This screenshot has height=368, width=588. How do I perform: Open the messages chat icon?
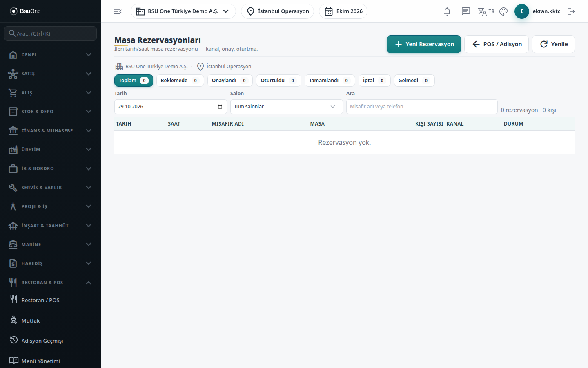pos(466,11)
